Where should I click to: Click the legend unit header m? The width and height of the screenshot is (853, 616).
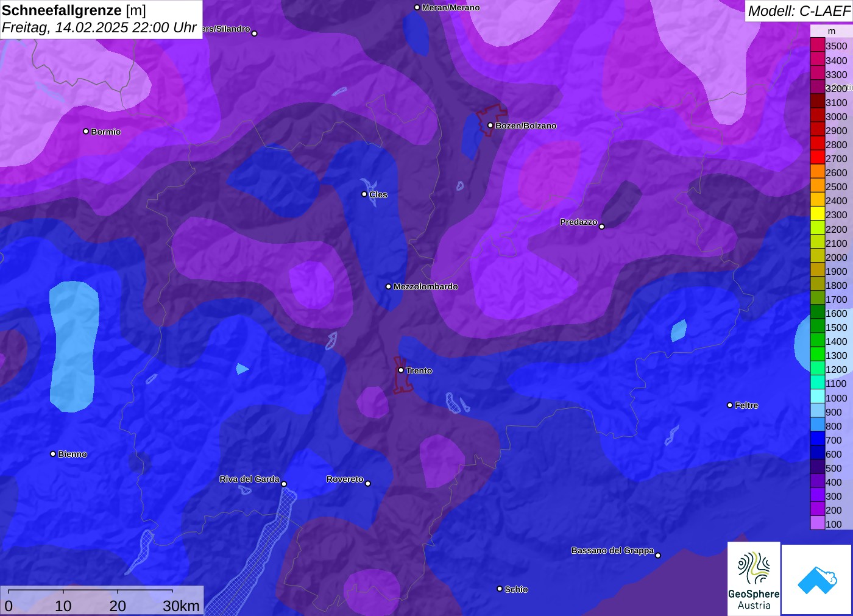point(832,31)
